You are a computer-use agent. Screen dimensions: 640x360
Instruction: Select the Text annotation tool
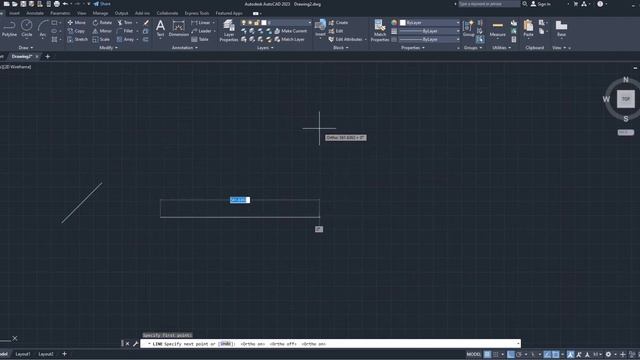[160, 29]
